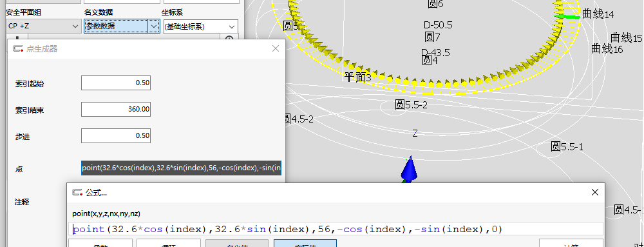Click the 索引结束 field with 360.00
The height and width of the screenshot is (247, 644).
click(116, 110)
